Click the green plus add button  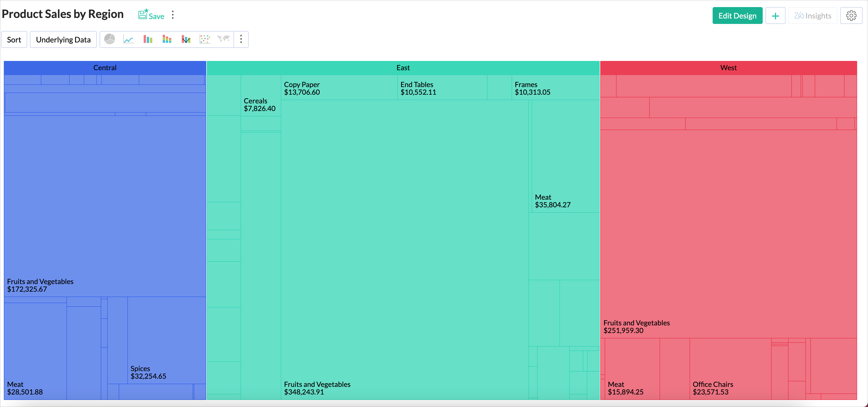pos(775,16)
